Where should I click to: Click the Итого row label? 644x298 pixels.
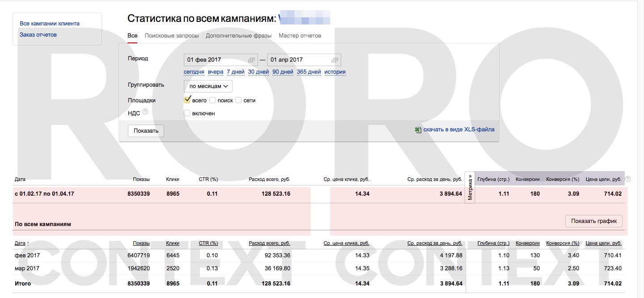23,284
